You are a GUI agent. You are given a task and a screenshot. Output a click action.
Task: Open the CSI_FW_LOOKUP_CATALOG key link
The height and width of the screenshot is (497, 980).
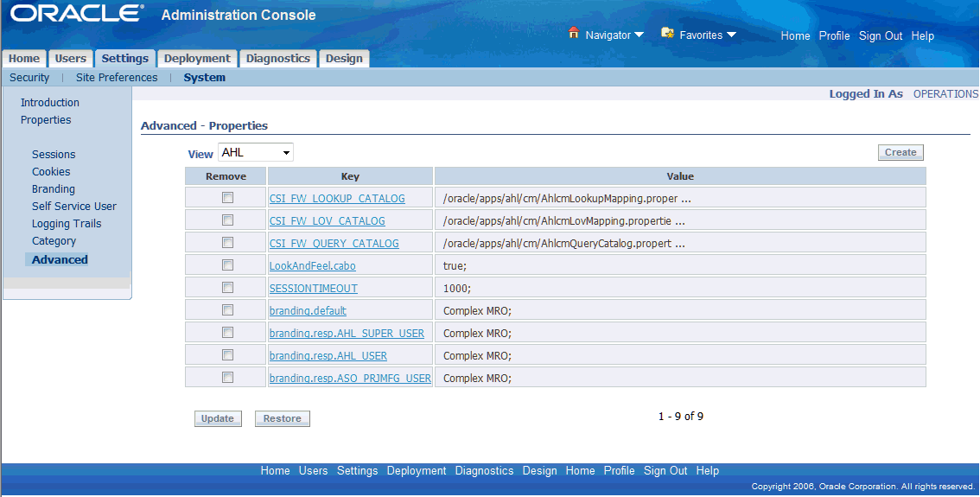click(x=337, y=198)
